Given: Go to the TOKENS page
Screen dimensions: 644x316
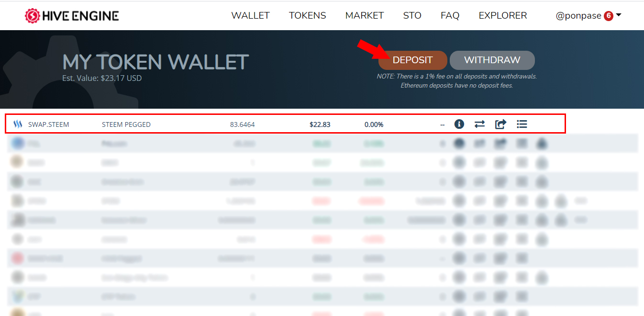Looking at the screenshot, I should point(307,15).
